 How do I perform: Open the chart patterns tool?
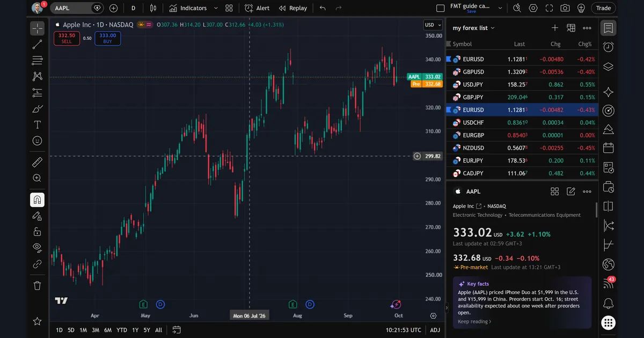[37, 76]
